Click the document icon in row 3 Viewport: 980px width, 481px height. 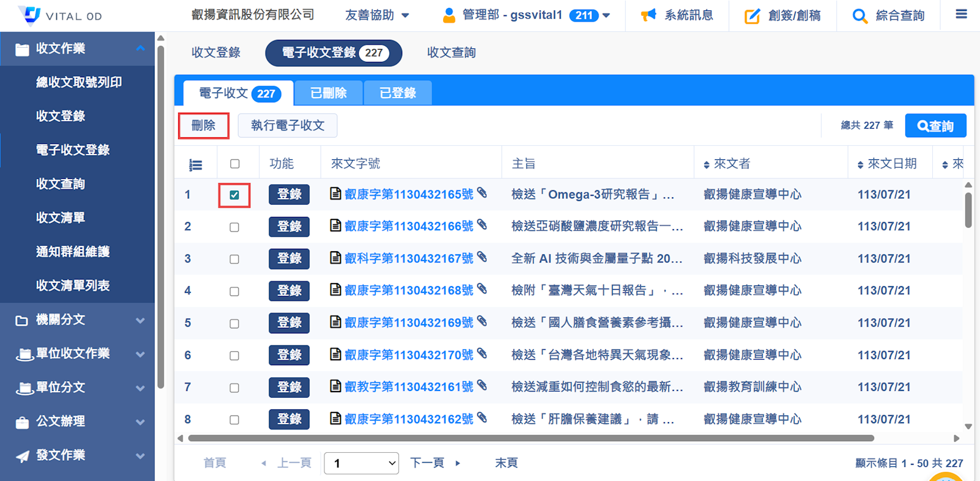335,258
